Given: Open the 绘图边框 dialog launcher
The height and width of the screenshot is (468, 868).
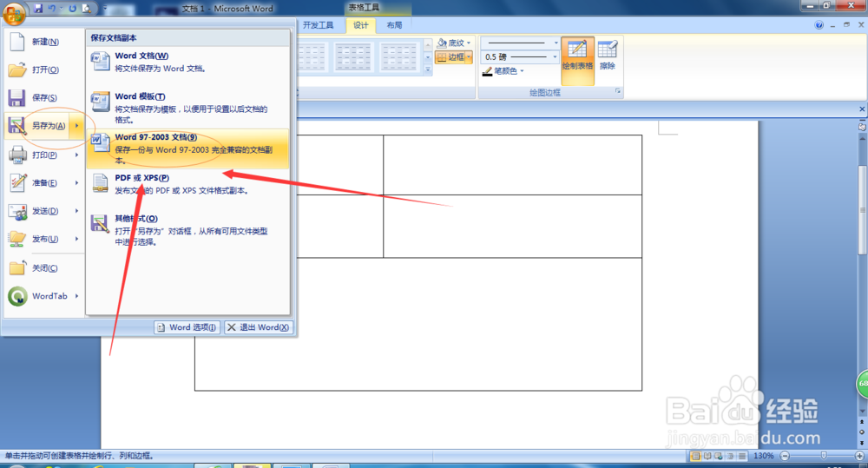Looking at the screenshot, I should click(x=618, y=91).
